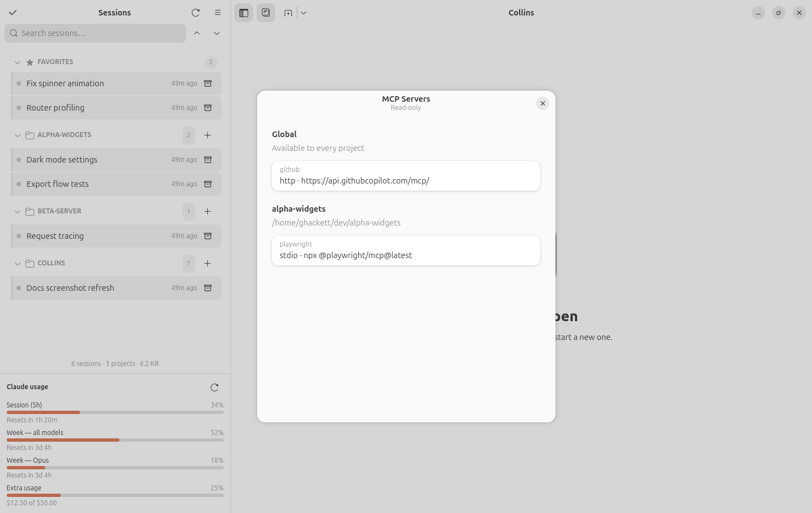Viewport: 812px width, 513px height.
Task: Click the Week — all models usage bar
Action: pos(115,440)
